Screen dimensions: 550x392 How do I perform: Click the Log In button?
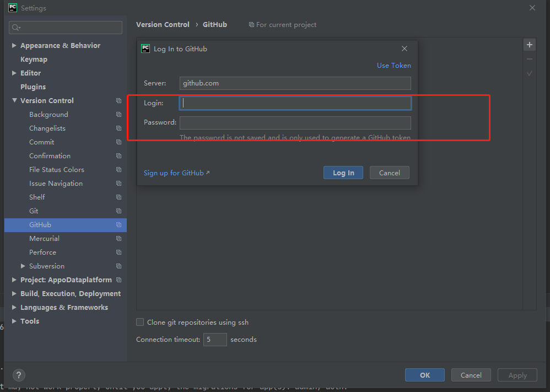pyautogui.click(x=343, y=173)
